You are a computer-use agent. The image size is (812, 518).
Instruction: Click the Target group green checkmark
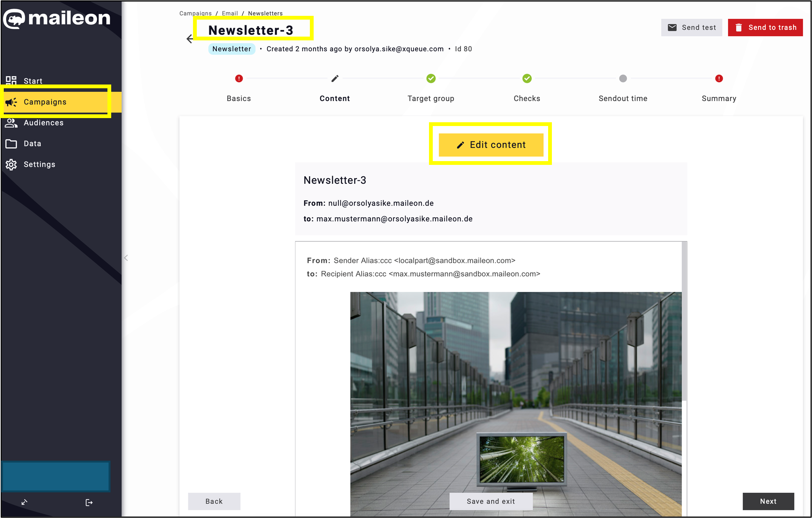pyautogui.click(x=431, y=78)
